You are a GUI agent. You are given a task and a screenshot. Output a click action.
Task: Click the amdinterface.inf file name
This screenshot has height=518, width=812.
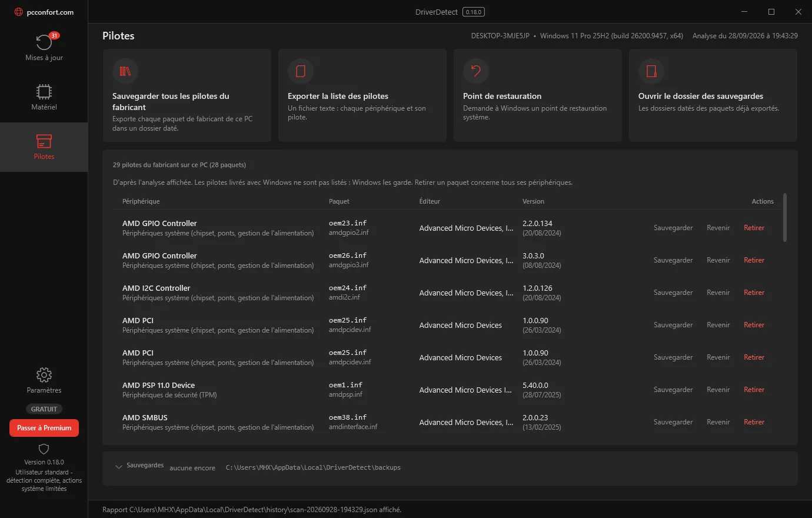pos(353,427)
